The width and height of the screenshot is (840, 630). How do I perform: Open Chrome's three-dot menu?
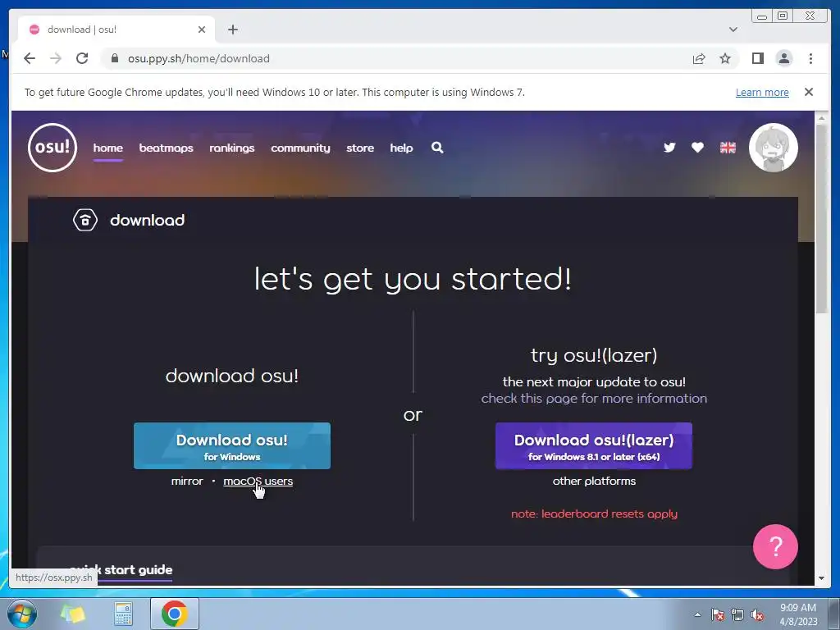pos(810,58)
